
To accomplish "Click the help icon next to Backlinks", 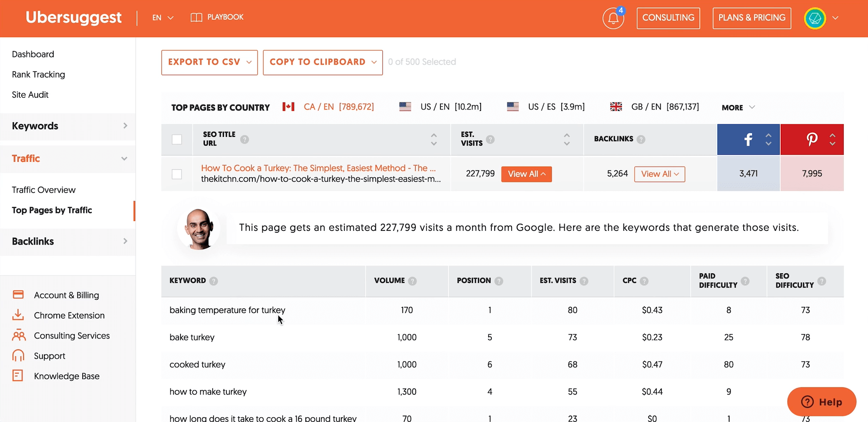I will (641, 139).
